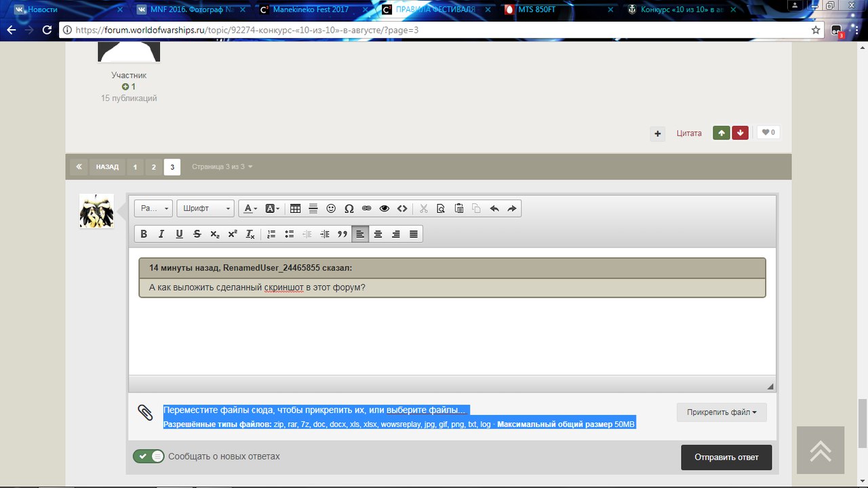The image size is (868, 488).
Task: Click the "Цитата" quote link
Action: (689, 133)
